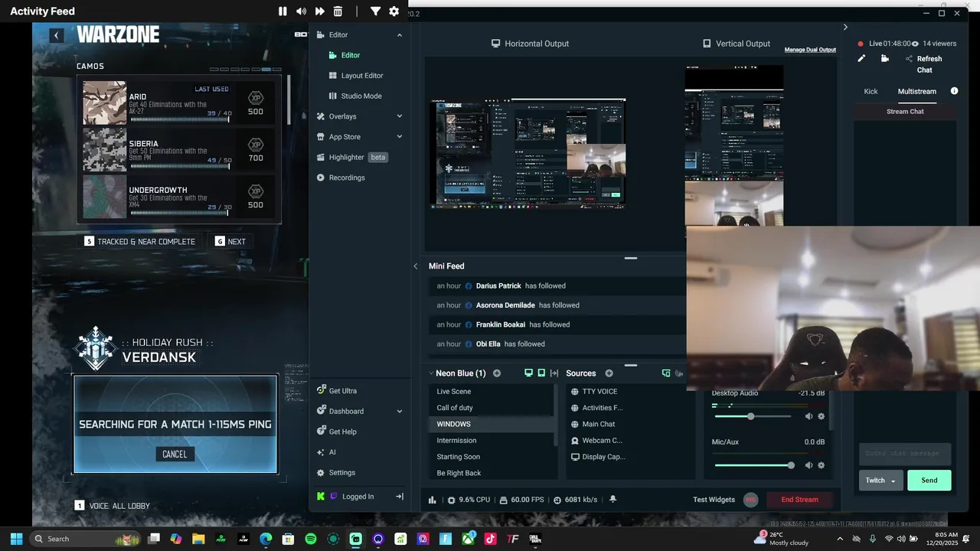Click the share icon near Refresh Chat
This screenshot has height=551, width=980.
coord(909,59)
